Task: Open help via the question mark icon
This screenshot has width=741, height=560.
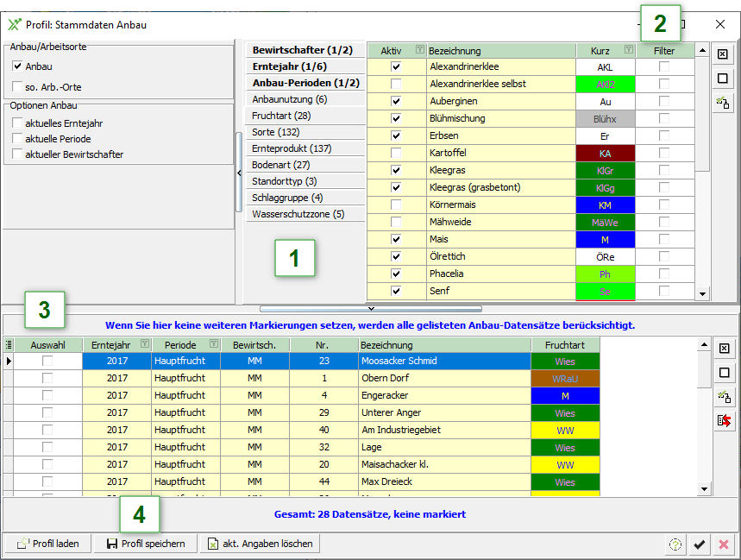Action: click(x=675, y=544)
